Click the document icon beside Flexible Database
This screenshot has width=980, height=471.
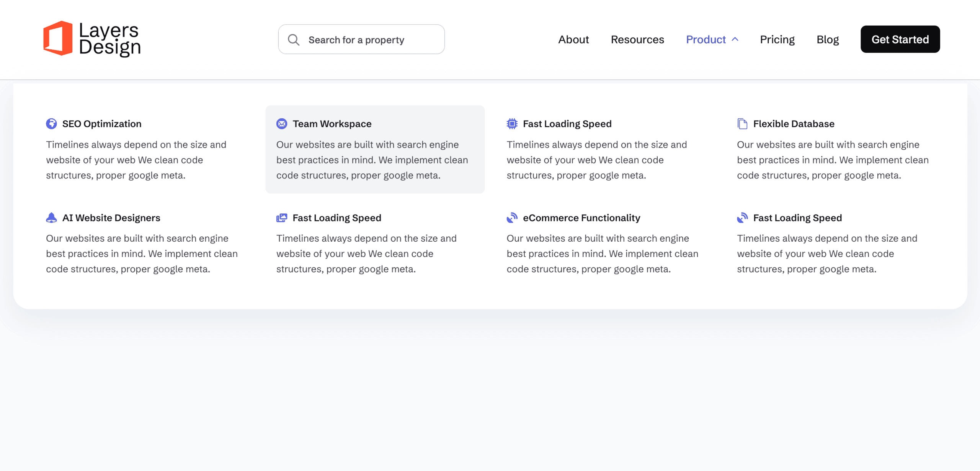[742, 124]
